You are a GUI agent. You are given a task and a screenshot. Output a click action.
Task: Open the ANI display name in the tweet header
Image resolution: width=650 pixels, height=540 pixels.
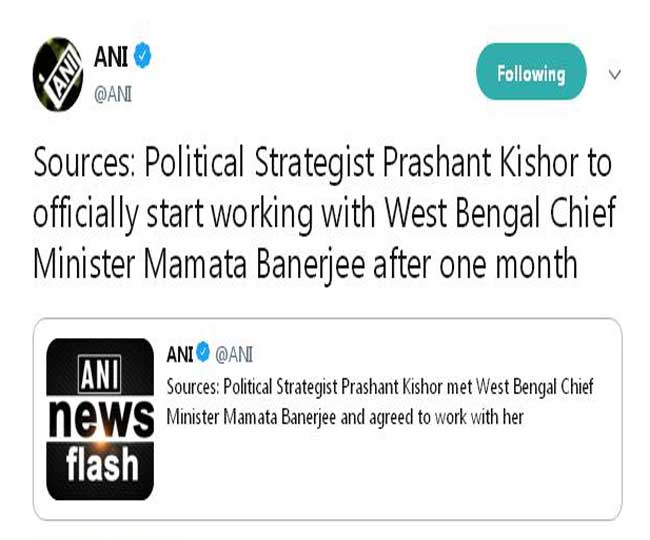[x=110, y=58]
